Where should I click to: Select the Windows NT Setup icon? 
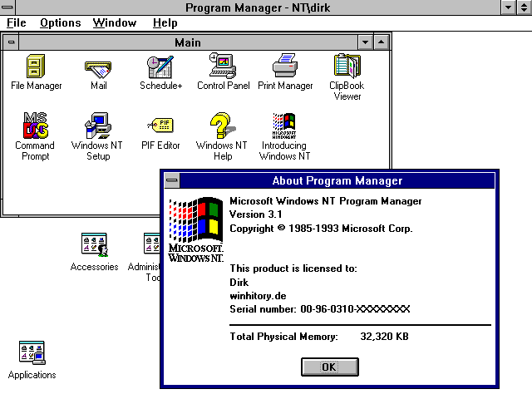[x=98, y=126]
